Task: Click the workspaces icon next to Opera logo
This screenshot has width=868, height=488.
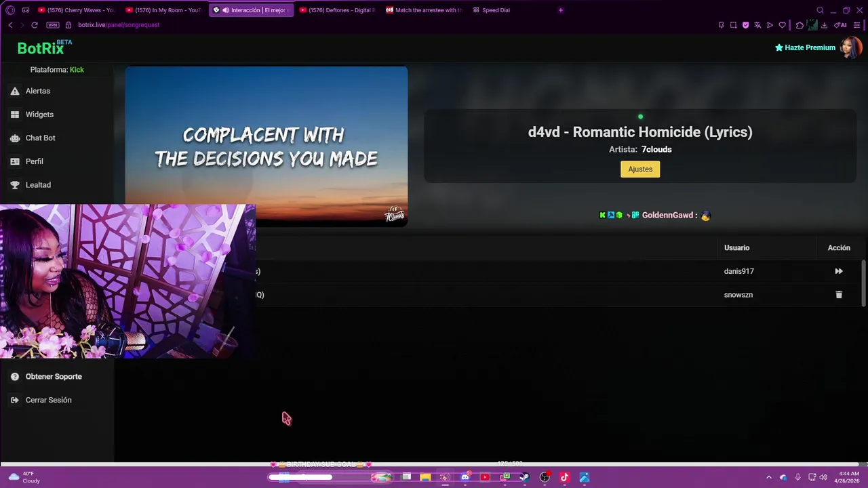Action: pyautogui.click(x=26, y=10)
